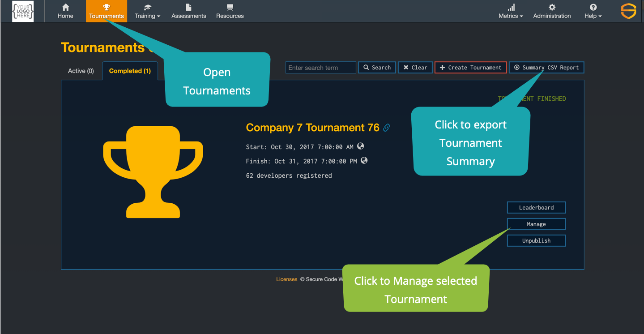This screenshot has width=644, height=334.
Task: Open Assessments via its document icon
Action: 188,7
